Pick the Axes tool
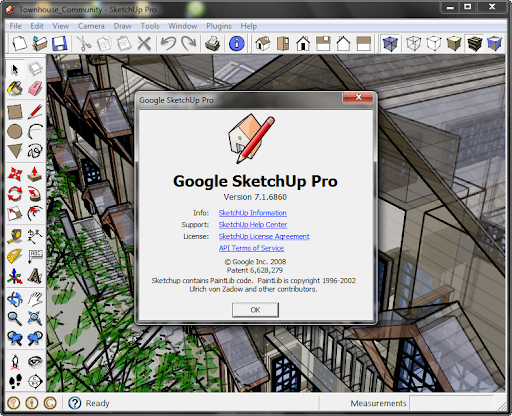Viewport: 512px width, 416px height. click(x=15, y=276)
